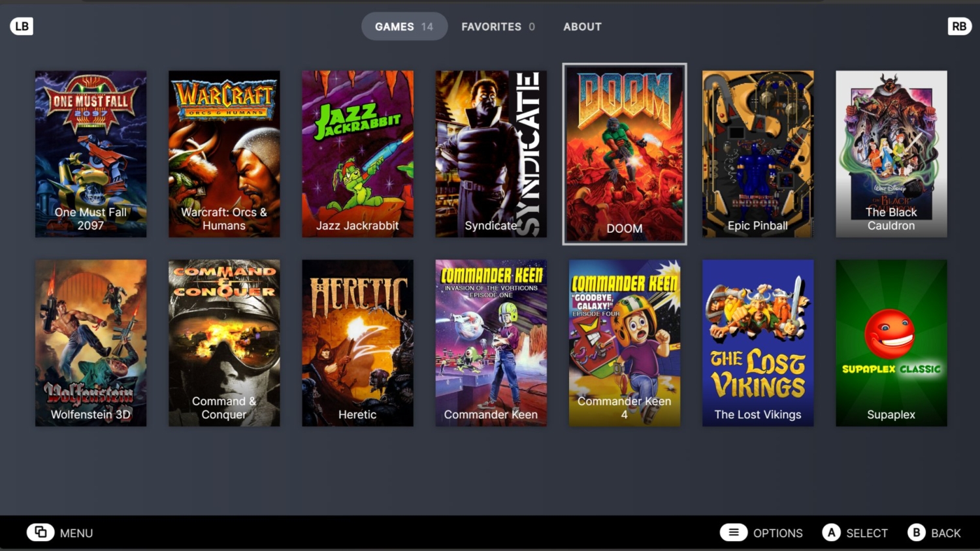Choose the Syndicate game cover

[x=491, y=154]
